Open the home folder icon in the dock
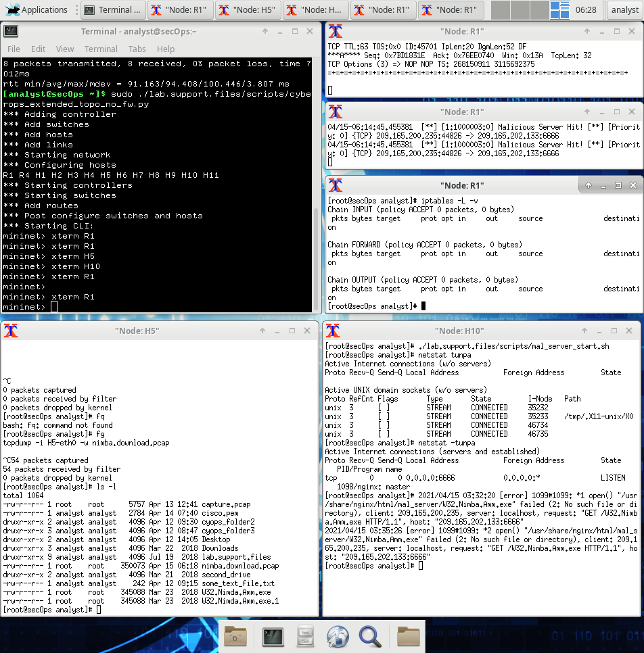 235,636
